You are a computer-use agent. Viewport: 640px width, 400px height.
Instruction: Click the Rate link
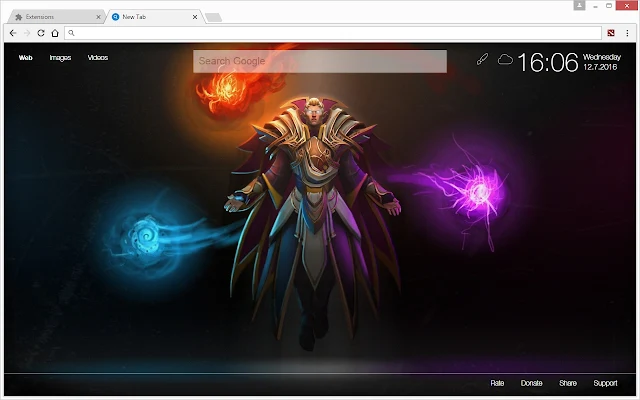point(497,383)
